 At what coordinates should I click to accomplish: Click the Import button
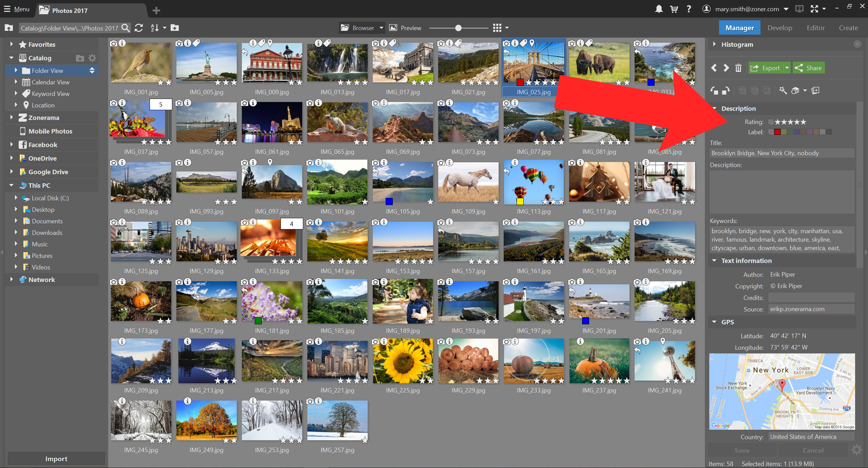pyautogui.click(x=56, y=459)
